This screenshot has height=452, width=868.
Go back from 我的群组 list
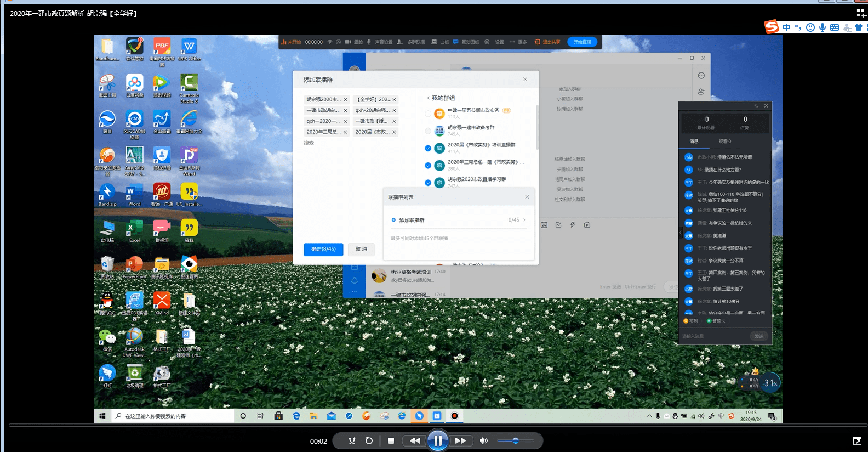point(428,98)
